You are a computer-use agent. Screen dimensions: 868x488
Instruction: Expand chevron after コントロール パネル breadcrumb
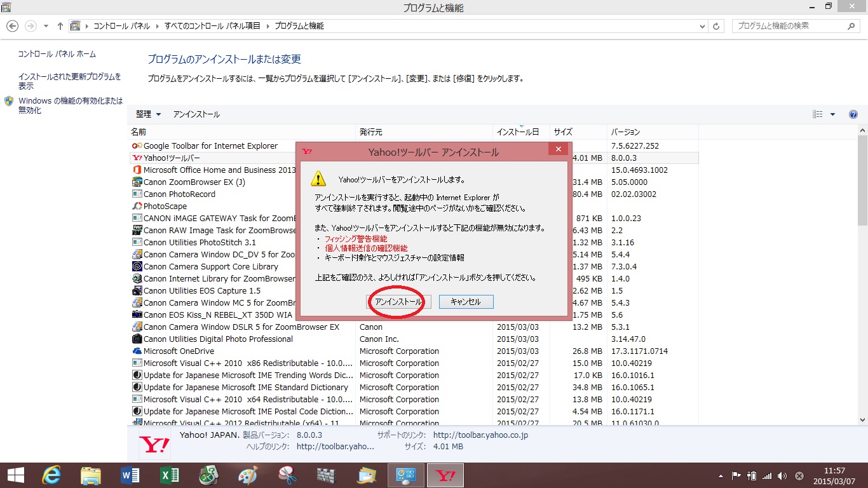click(157, 26)
